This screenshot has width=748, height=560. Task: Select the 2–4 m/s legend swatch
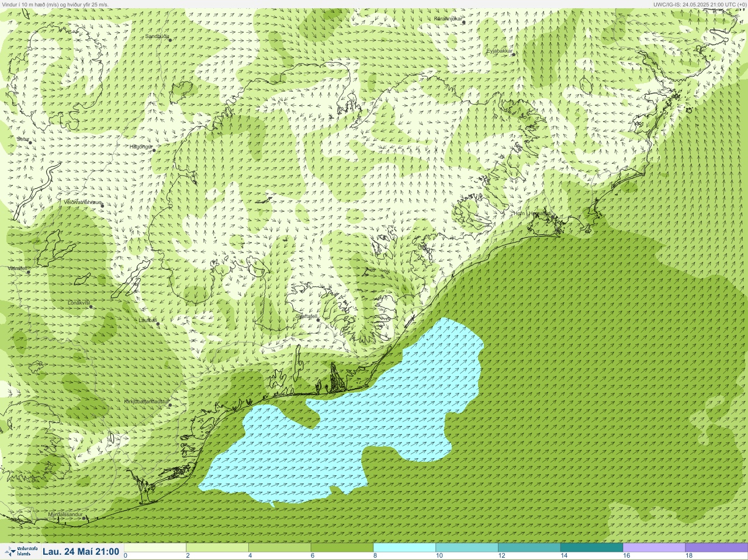pyautogui.click(x=217, y=548)
